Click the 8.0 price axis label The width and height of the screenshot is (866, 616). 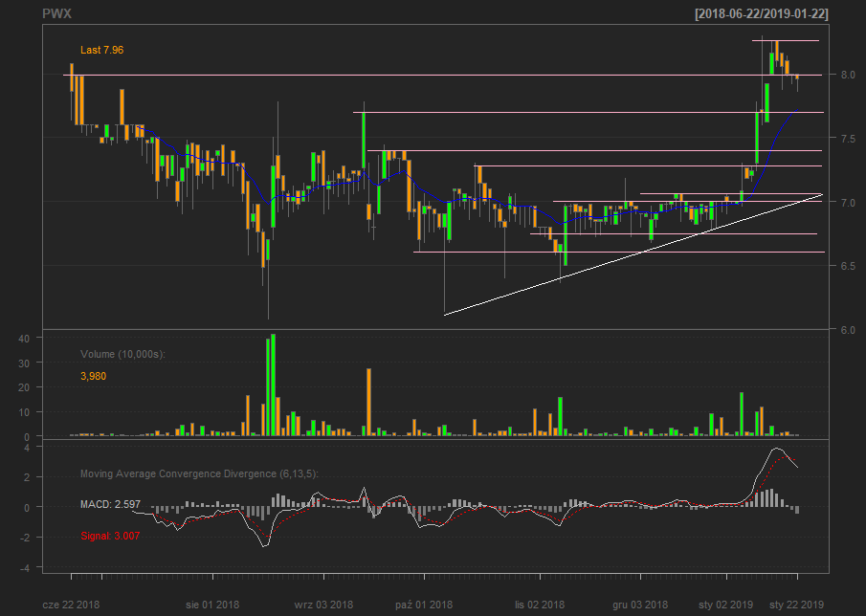point(849,75)
